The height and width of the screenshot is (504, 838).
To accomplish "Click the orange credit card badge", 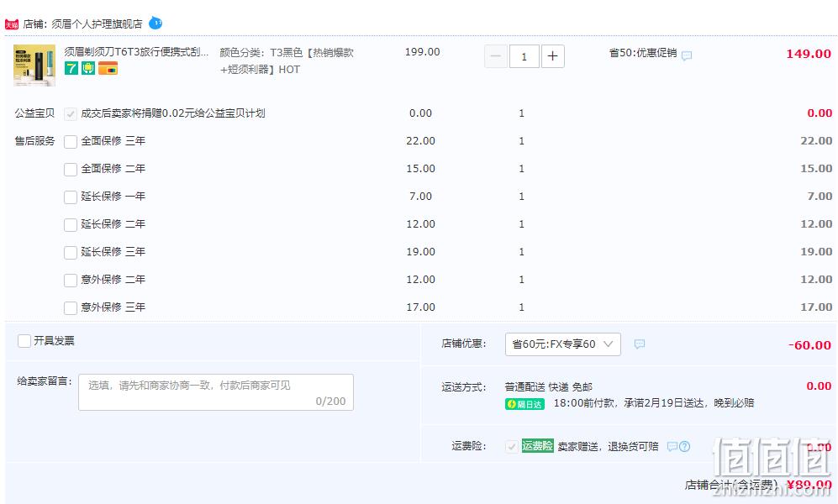I will [108, 68].
